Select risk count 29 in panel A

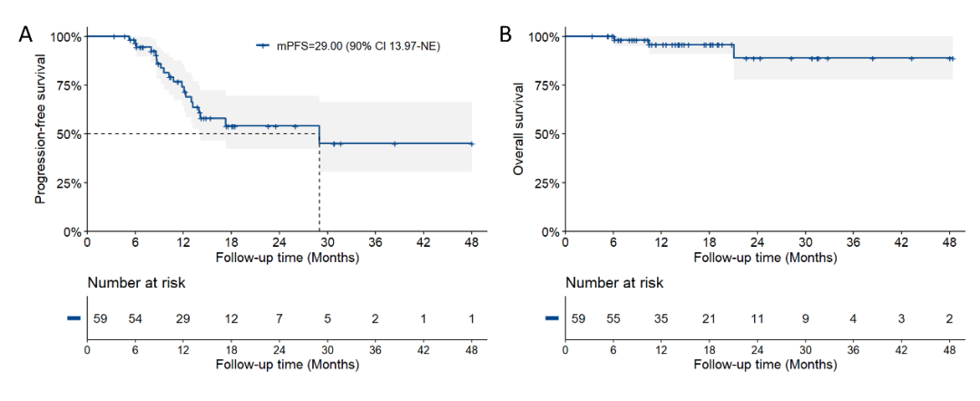coord(182,318)
